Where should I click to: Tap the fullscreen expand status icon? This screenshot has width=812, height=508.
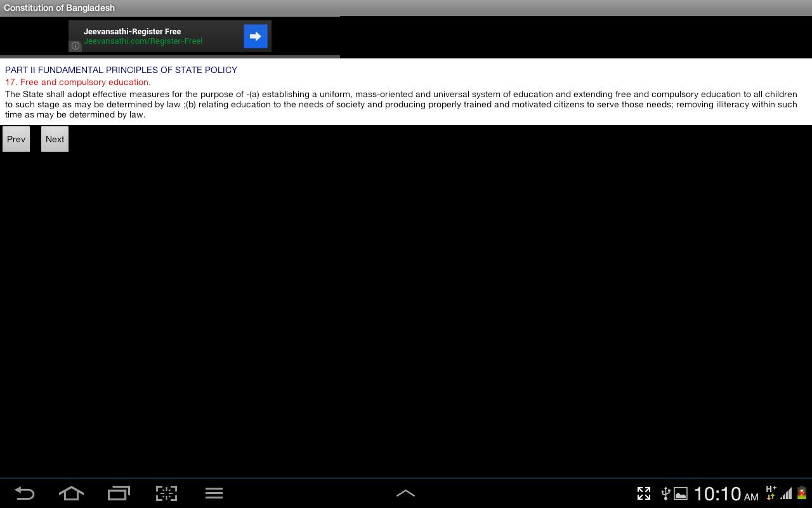pos(644,493)
